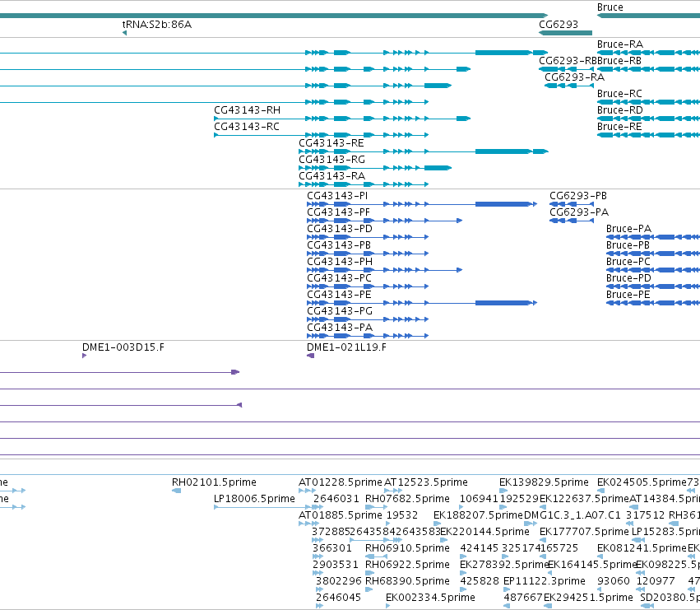Select the CG43143-RG transcript label
The width and height of the screenshot is (700, 610).
pyautogui.click(x=331, y=160)
